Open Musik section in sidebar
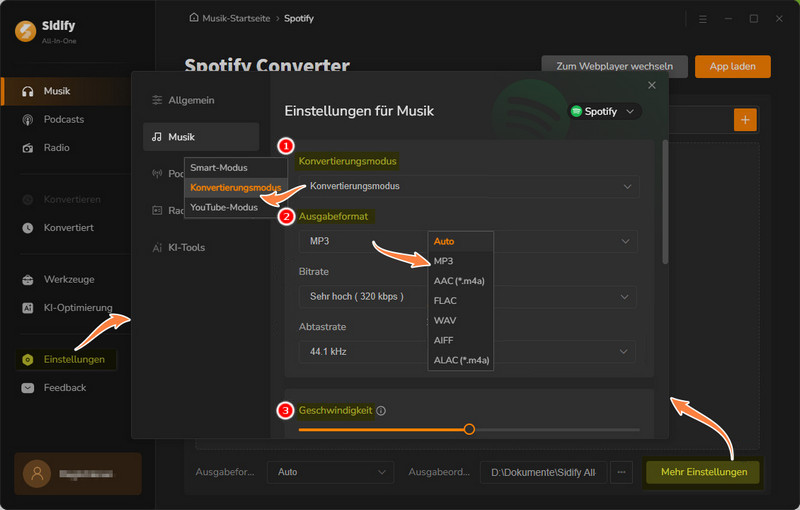 point(66,91)
